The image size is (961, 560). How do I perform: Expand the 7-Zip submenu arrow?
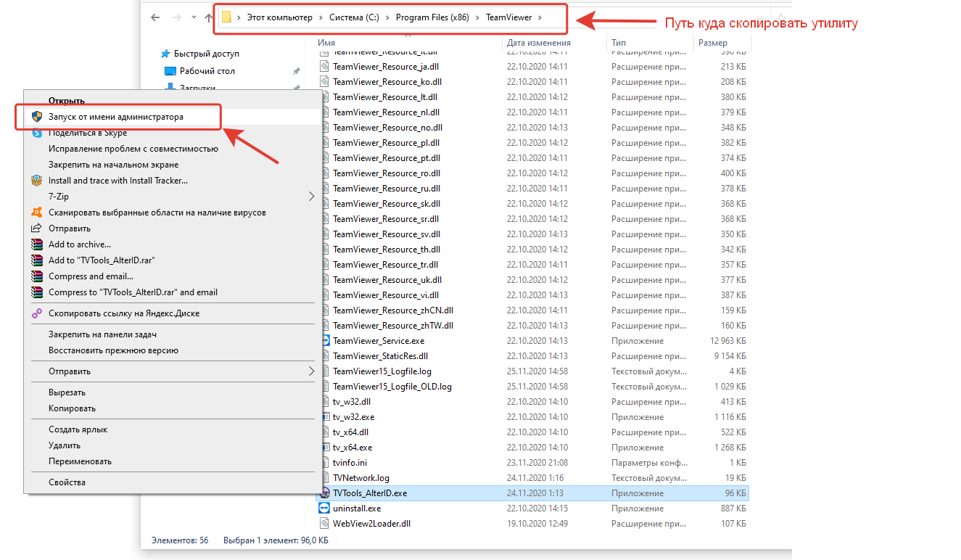312,197
